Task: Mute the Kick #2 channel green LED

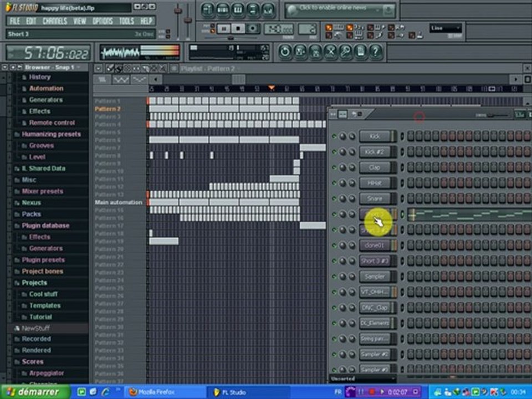Action: click(x=334, y=152)
